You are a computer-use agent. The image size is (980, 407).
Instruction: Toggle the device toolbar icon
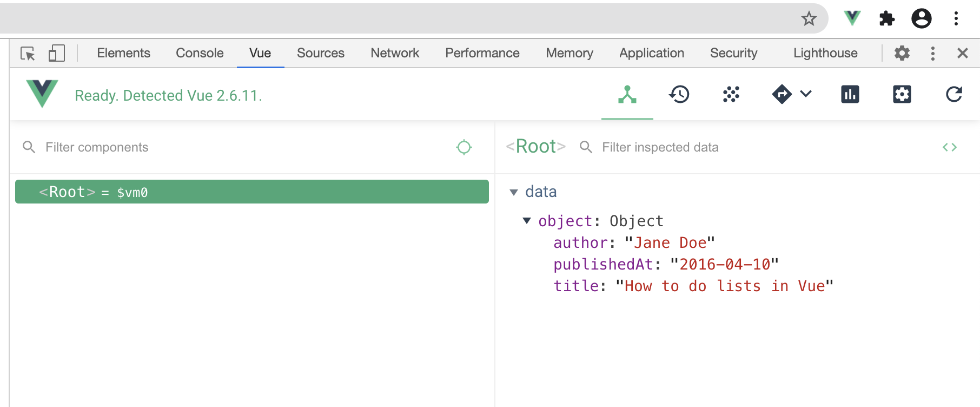point(56,53)
